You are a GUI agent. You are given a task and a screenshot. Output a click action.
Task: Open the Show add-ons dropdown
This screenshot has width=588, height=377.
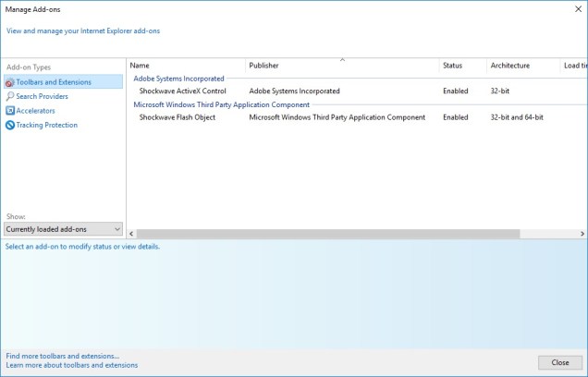63,228
